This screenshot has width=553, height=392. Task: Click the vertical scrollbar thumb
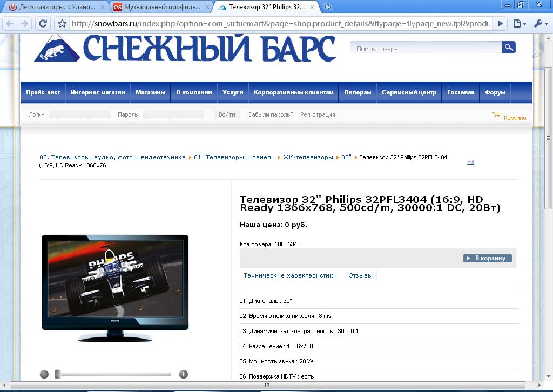549,139
